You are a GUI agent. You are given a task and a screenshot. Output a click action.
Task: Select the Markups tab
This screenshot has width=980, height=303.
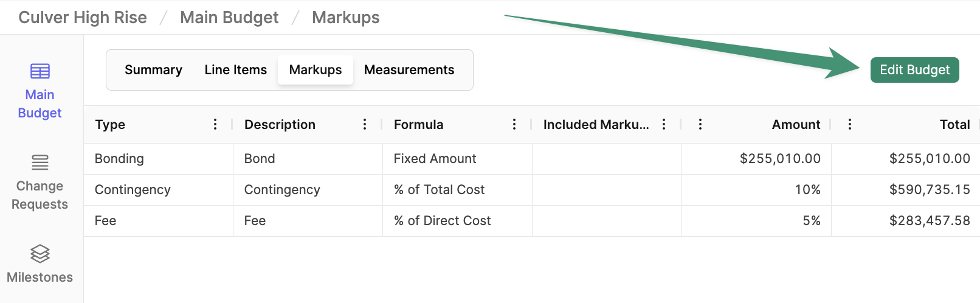click(x=316, y=70)
